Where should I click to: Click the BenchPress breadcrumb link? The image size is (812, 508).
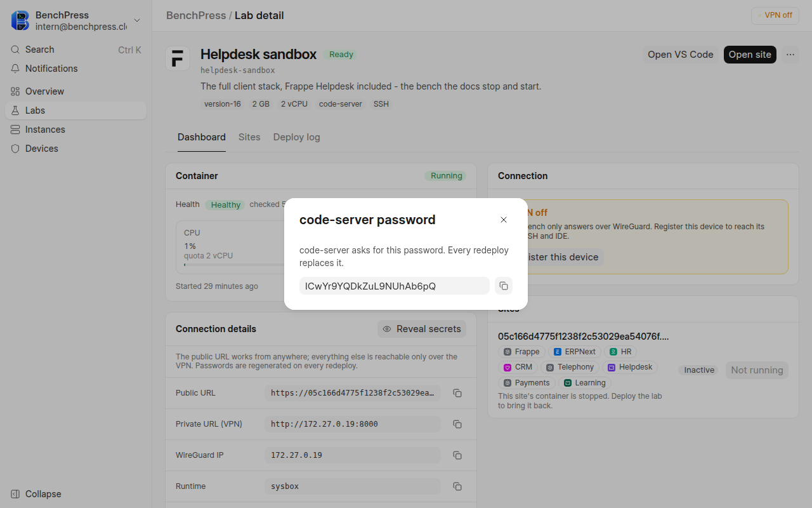pos(196,15)
